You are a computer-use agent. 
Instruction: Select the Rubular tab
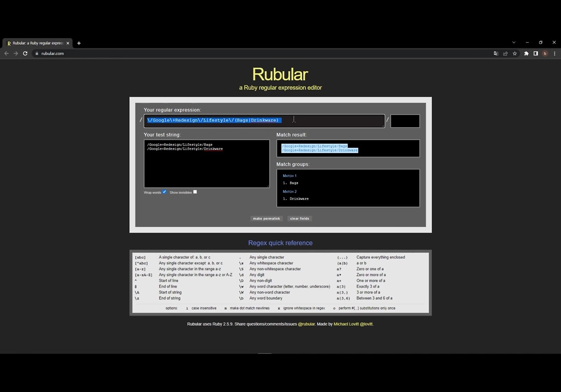click(x=38, y=43)
